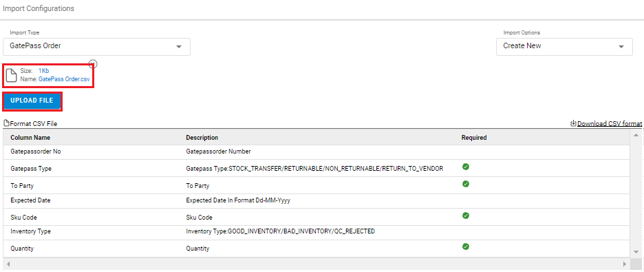Click the Gatepassorder Number description text
The height and width of the screenshot is (272, 644).
coord(219,151)
